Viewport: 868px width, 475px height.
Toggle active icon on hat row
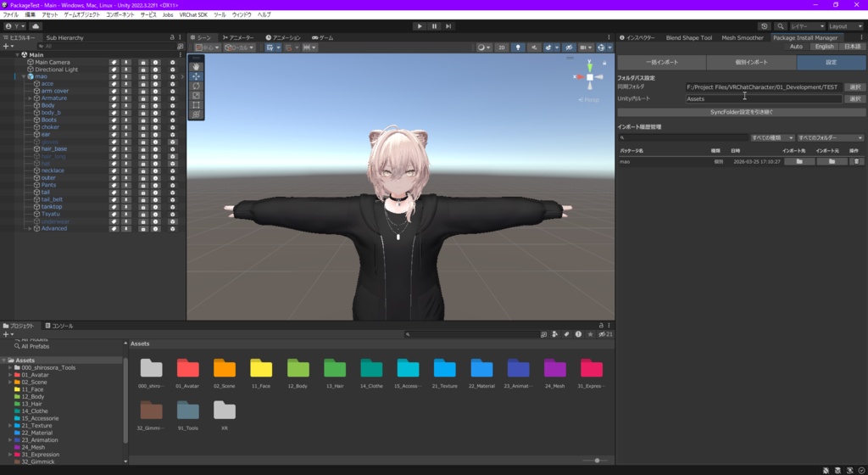tap(172, 164)
